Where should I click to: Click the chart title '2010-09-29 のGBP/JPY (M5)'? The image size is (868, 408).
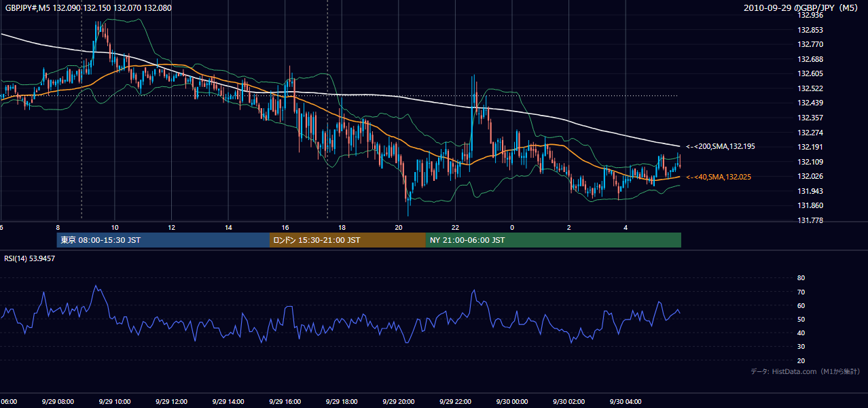(x=802, y=8)
